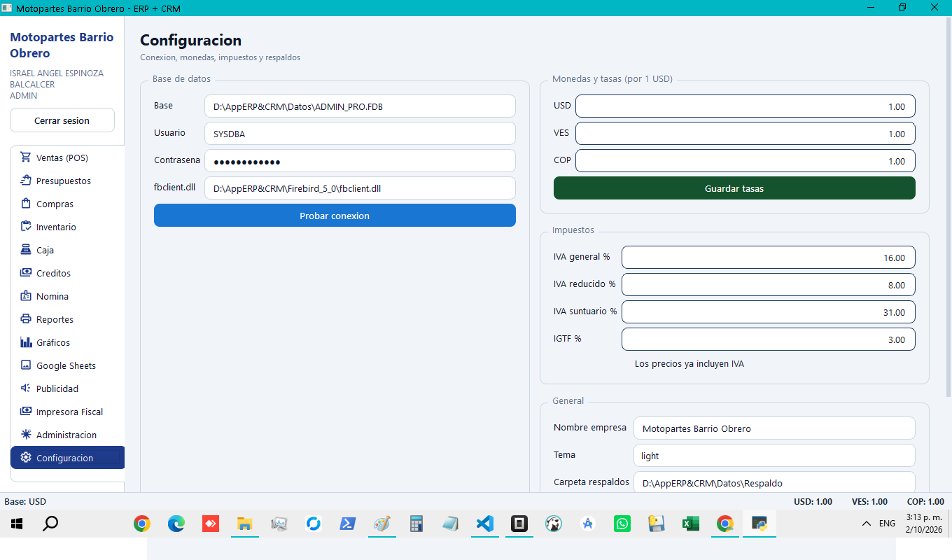Screen dimensions: 952x560
Task: Switch to the Python app taskbar icon
Action: click(759, 524)
